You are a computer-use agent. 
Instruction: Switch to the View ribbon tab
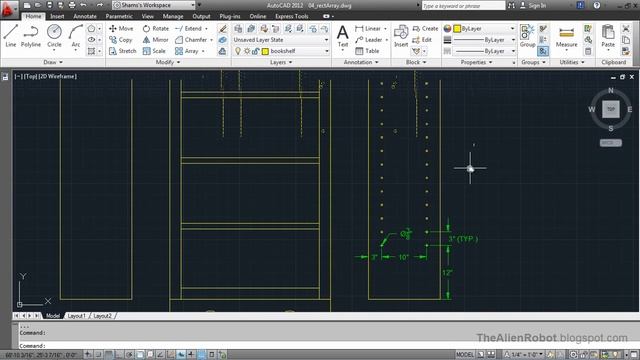pyautogui.click(x=147, y=16)
